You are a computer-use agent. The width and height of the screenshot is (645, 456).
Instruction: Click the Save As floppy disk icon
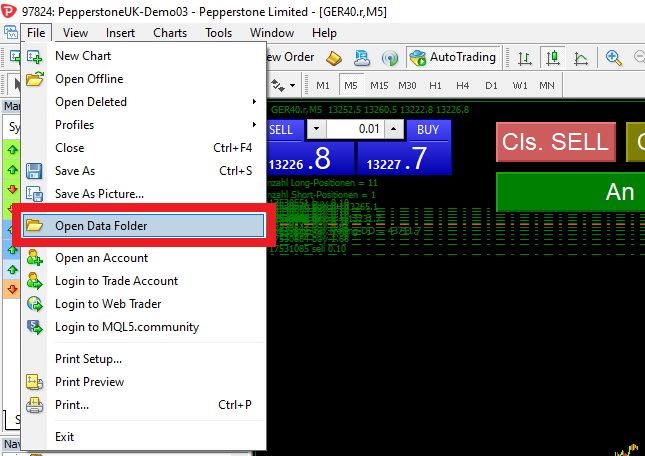click(34, 171)
